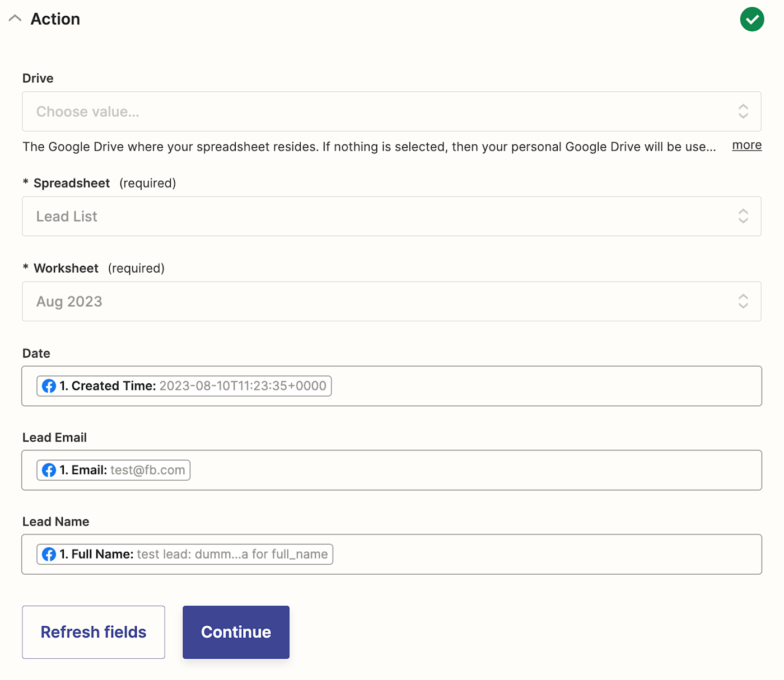Expand the Drive description with more link
The image size is (784, 680).
tap(746, 146)
